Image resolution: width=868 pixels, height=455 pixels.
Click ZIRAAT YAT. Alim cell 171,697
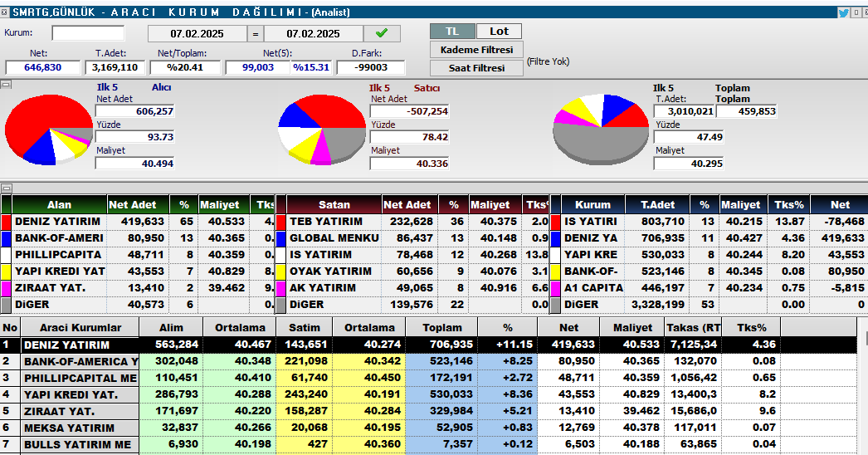coord(171,411)
